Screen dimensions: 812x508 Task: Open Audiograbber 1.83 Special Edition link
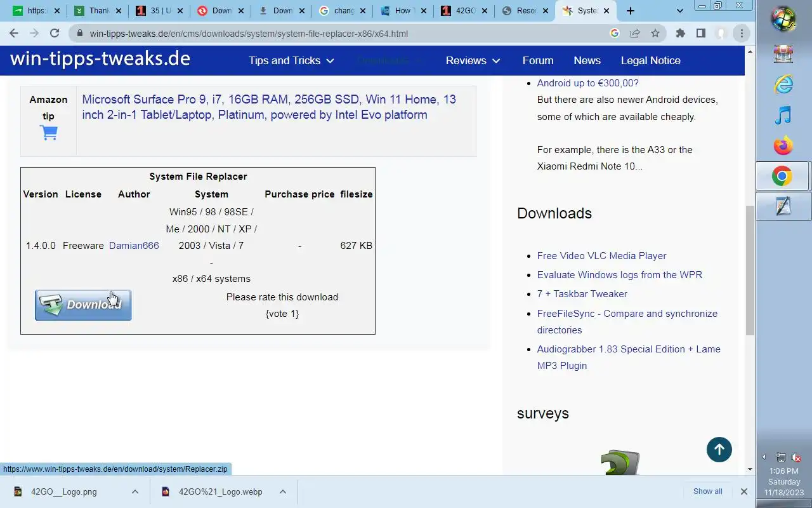(628, 357)
